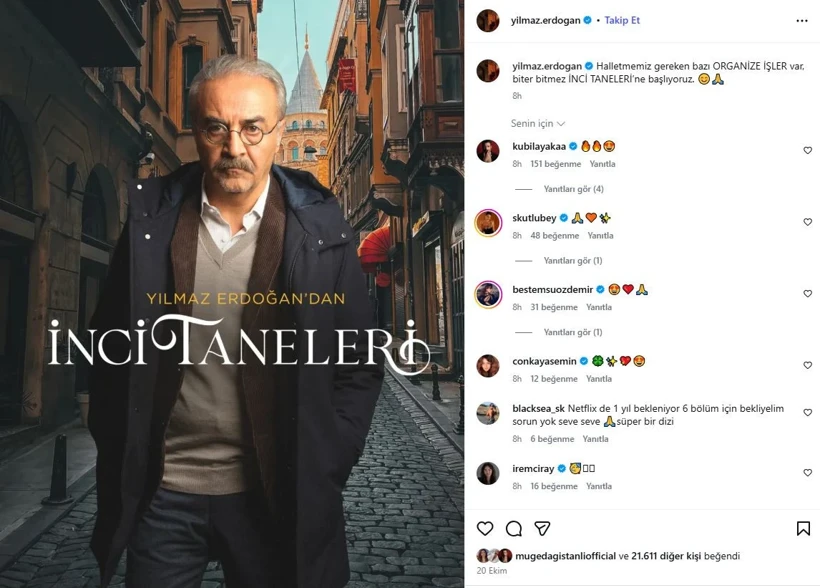Open the Senin için sort dropdown
This screenshot has height=588, width=820.
(538, 123)
